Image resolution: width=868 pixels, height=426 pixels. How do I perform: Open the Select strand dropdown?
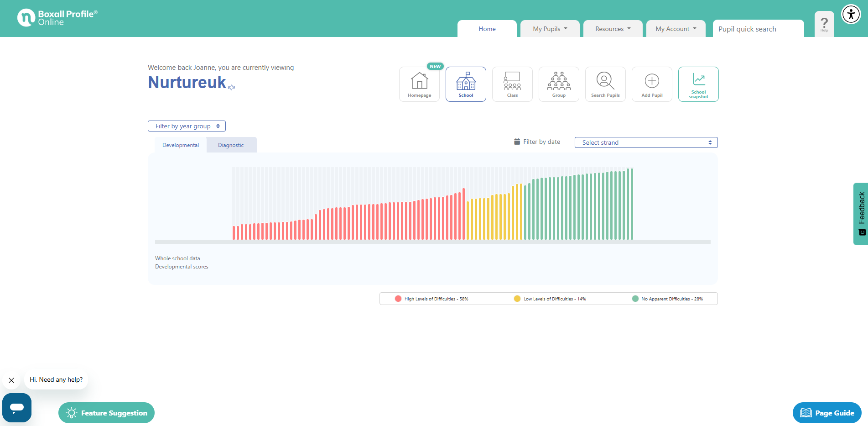[646, 142]
